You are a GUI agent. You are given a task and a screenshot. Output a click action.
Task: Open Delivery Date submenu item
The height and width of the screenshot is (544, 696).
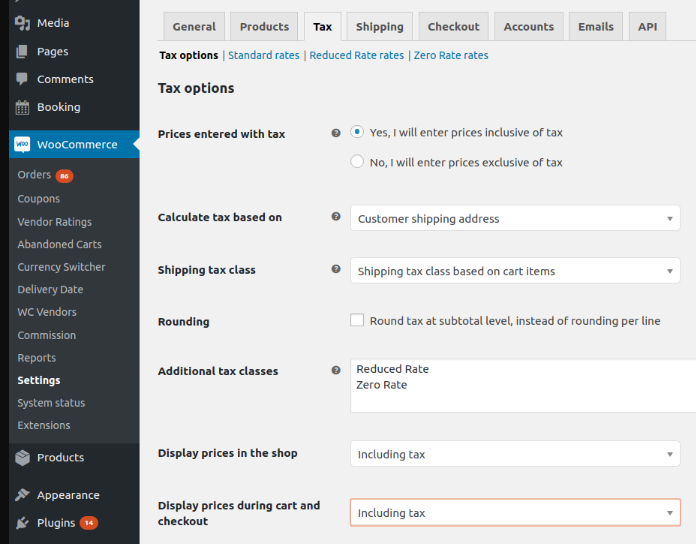click(x=50, y=289)
